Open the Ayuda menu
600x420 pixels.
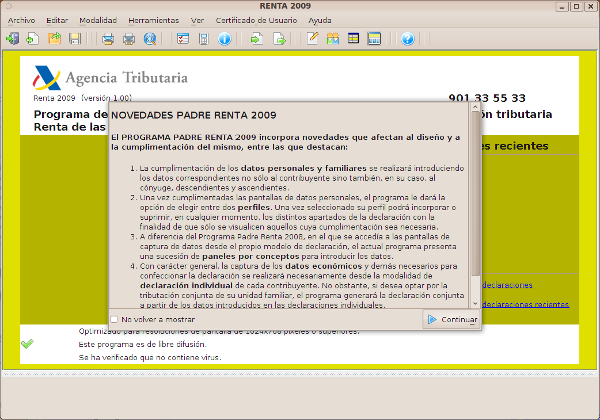coord(322,19)
